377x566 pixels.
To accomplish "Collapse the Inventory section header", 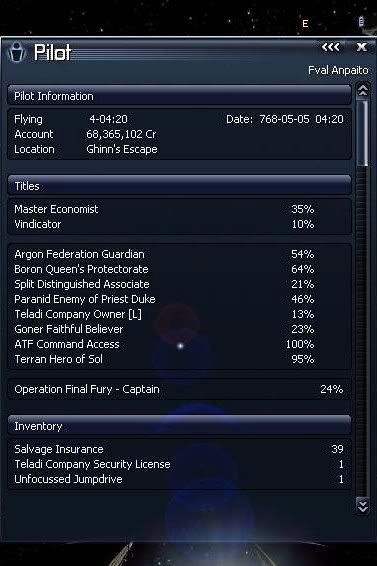I will 179,426.
